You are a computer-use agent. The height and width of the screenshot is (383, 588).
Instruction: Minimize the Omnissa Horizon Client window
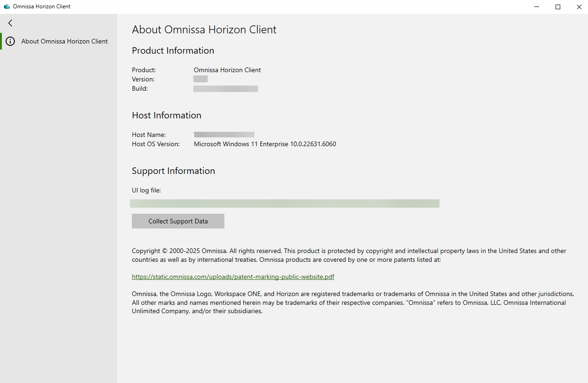tap(537, 7)
